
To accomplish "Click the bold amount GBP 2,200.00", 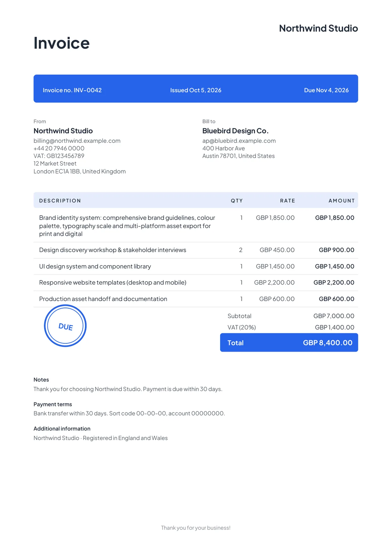I will click(x=334, y=282).
